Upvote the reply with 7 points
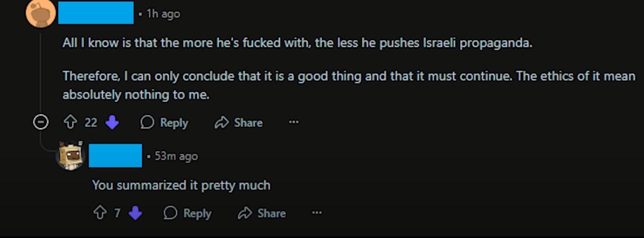Image resolution: width=644 pixels, height=238 pixels. coord(100,213)
